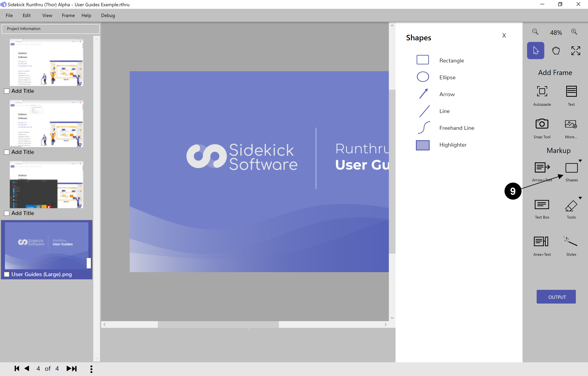Tick the User Guides (Large).png checkbox

(x=7, y=274)
